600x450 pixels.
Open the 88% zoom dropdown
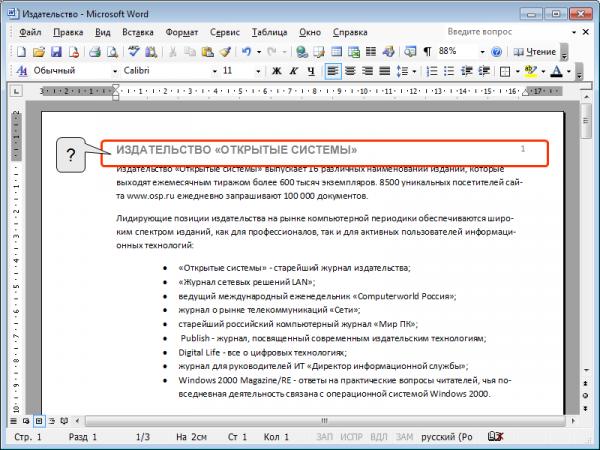tap(482, 52)
